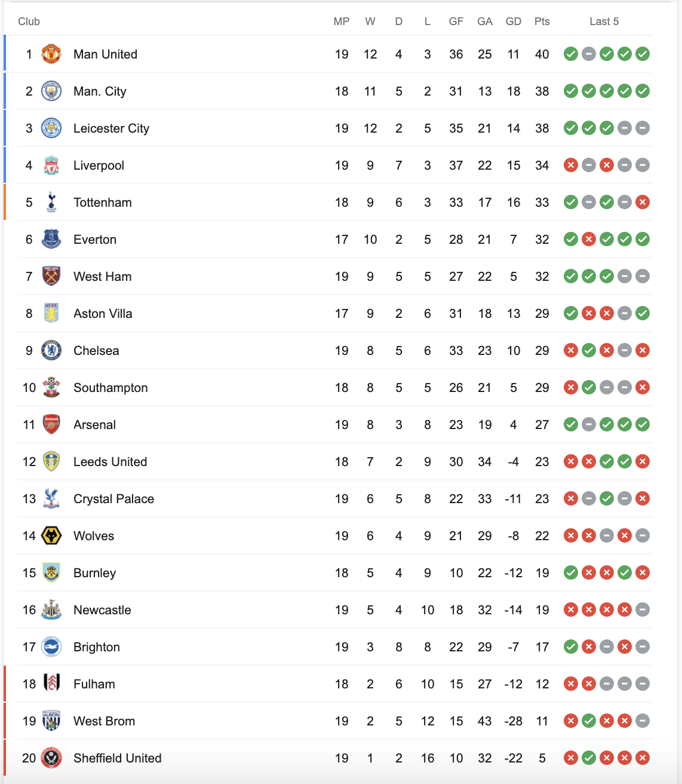Click Burnley's first green win indicator

(571, 572)
